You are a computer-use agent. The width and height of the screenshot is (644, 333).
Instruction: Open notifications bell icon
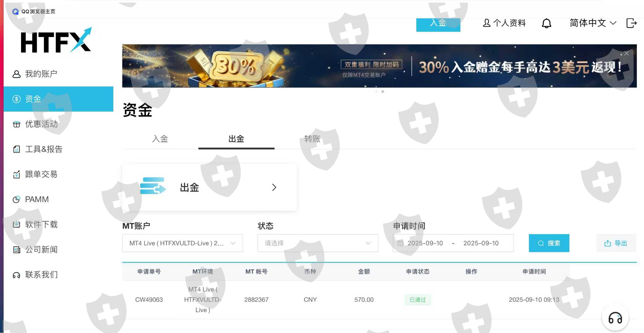point(546,23)
